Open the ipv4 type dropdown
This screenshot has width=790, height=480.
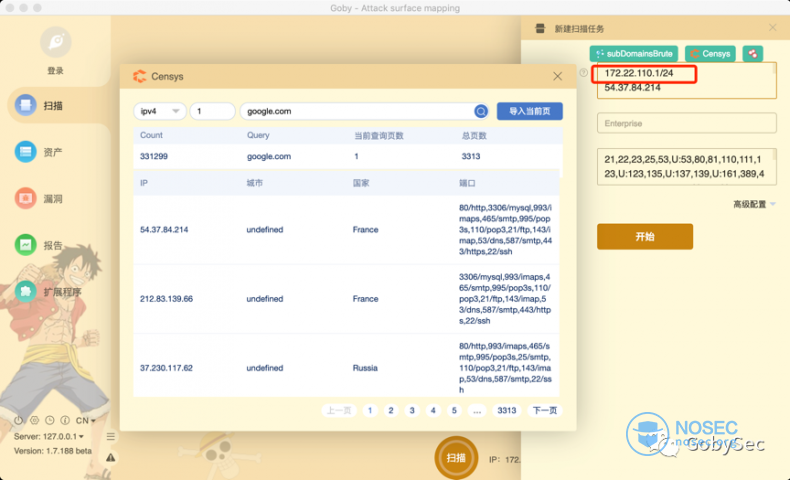pos(159,111)
